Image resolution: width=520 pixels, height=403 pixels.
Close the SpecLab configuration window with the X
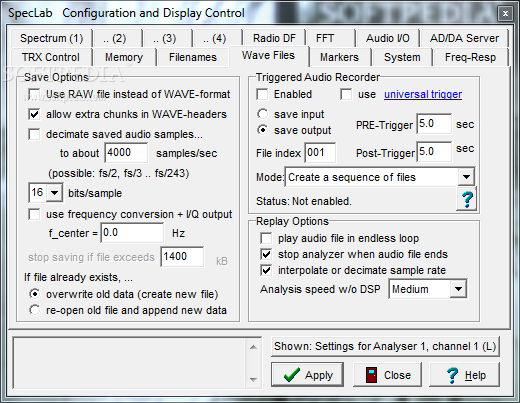pyautogui.click(x=505, y=13)
